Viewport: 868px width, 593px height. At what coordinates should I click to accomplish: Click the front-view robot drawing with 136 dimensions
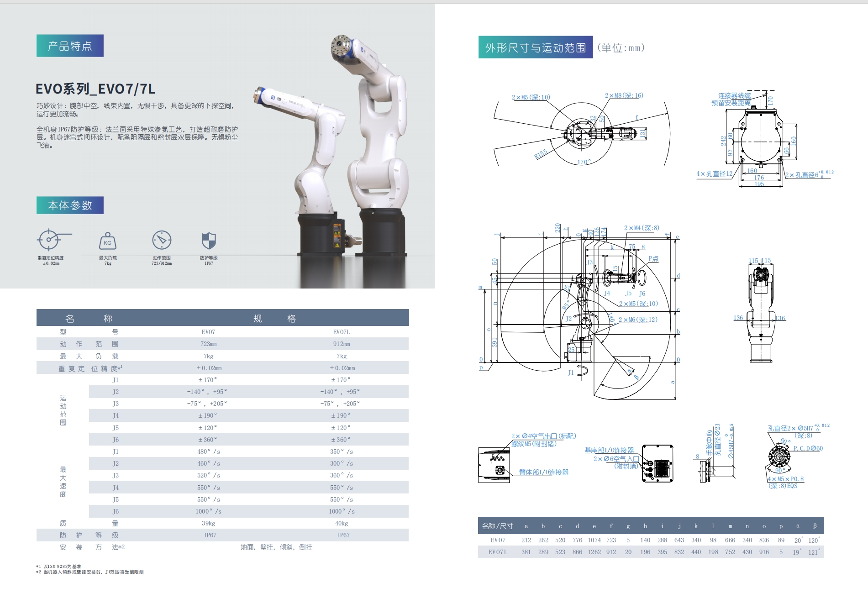pos(760,315)
